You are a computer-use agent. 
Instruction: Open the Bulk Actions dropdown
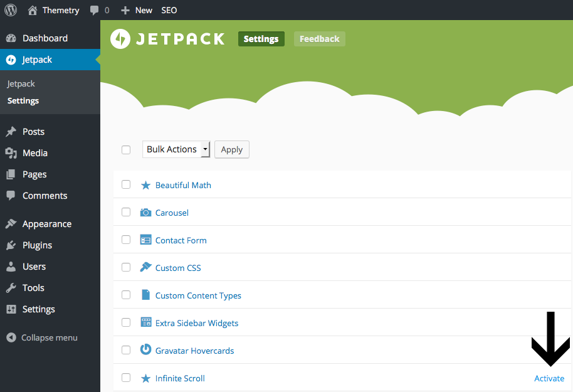tap(176, 149)
